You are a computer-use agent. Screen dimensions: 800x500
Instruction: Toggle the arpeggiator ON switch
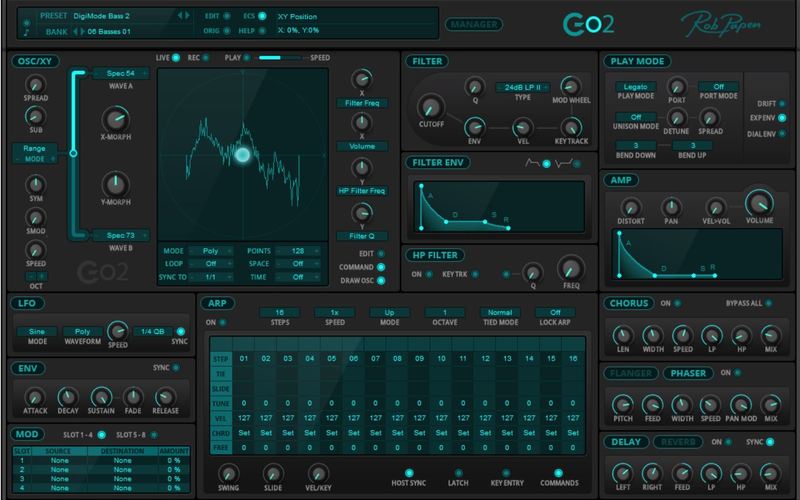point(222,322)
